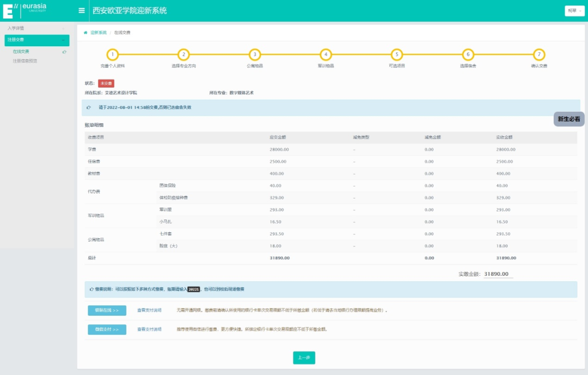This screenshot has height=375, width=588.
Task: Open 查看支付说明 link beside 银联在线
Action: tap(149, 310)
